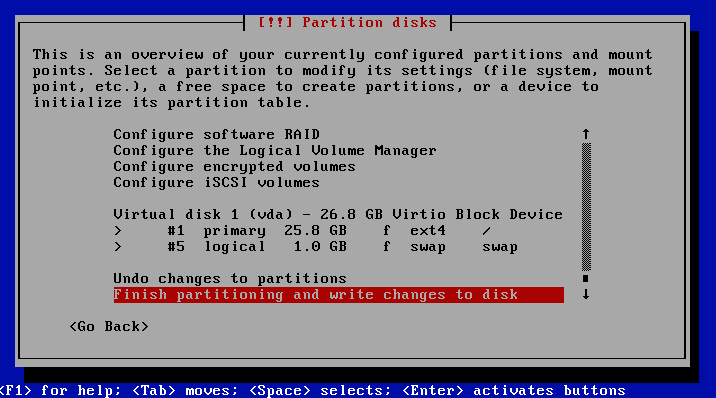The height and width of the screenshot is (398, 716).
Task: Click the chevron before partition #5
Action: click(x=118, y=247)
